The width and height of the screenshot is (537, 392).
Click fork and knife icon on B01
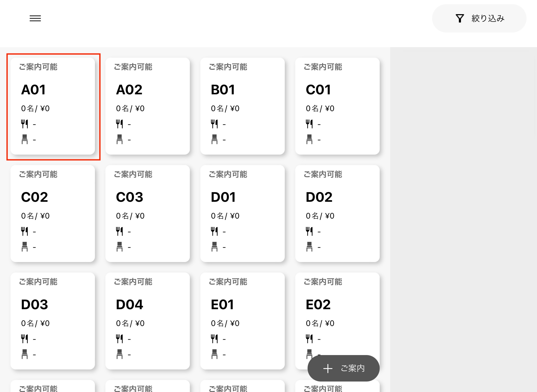tap(214, 124)
